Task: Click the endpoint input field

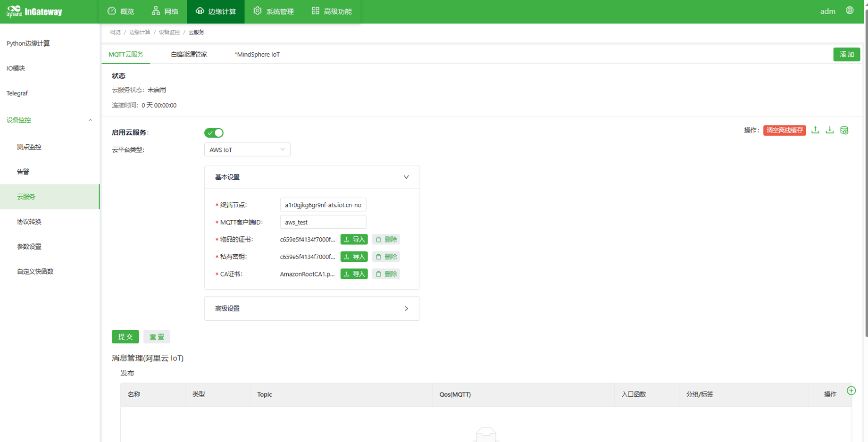Action: click(x=323, y=205)
